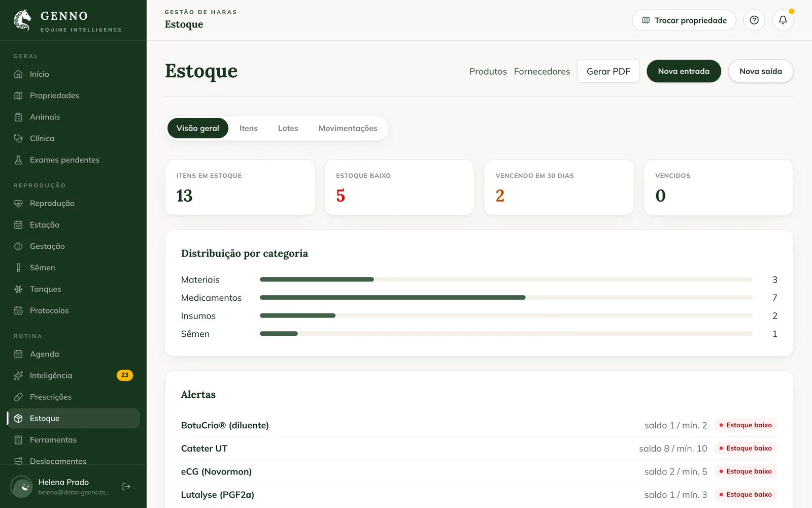
Task: Click the BotuCrio® (diluente) alert row
Action: [479, 425]
